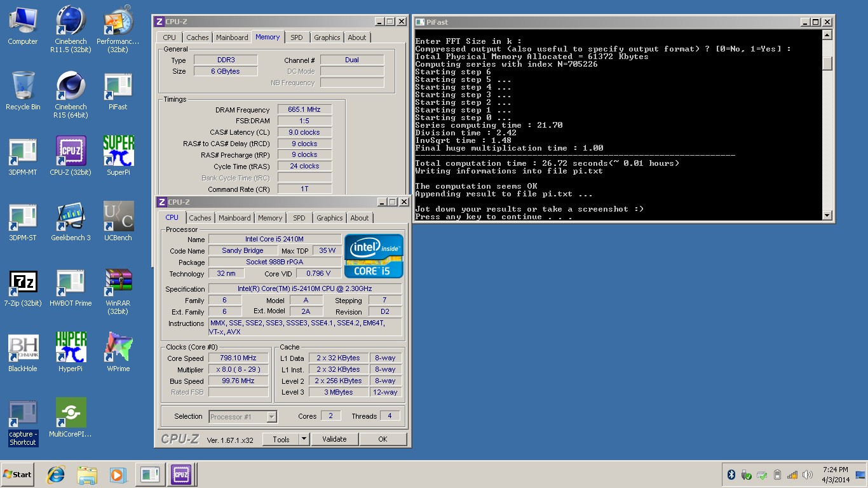This screenshot has width=868, height=488.
Task: Open HWBOT Prime shortcut
Action: point(71,287)
